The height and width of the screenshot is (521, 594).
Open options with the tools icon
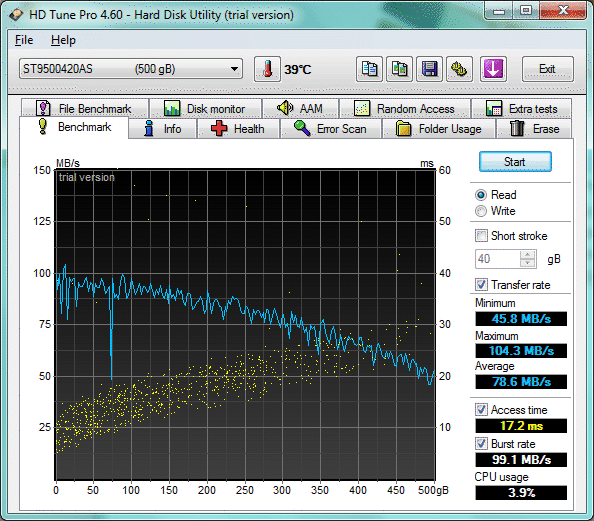click(459, 69)
